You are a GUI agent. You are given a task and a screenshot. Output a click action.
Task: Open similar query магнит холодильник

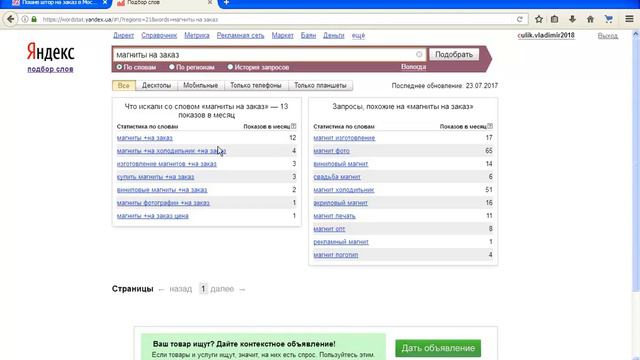point(344,190)
